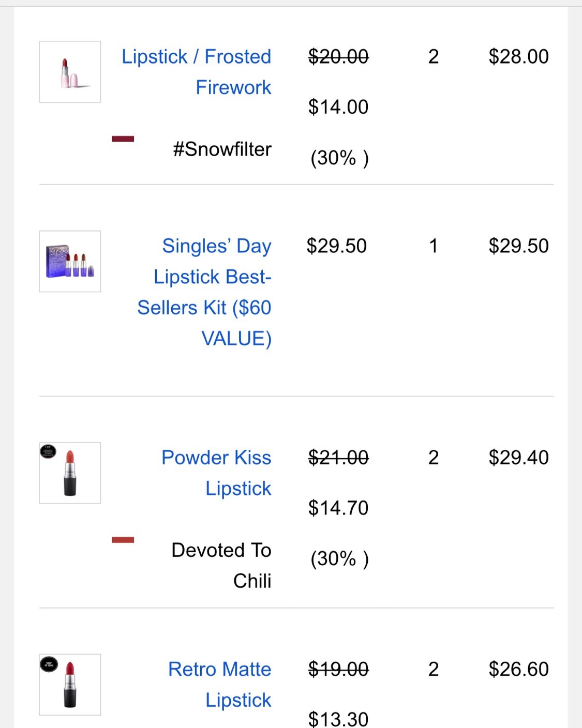The height and width of the screenshot is (728, 582).
Task: Click the quantity 1 for Singles' Day kit
Action: tap(434, 246)
